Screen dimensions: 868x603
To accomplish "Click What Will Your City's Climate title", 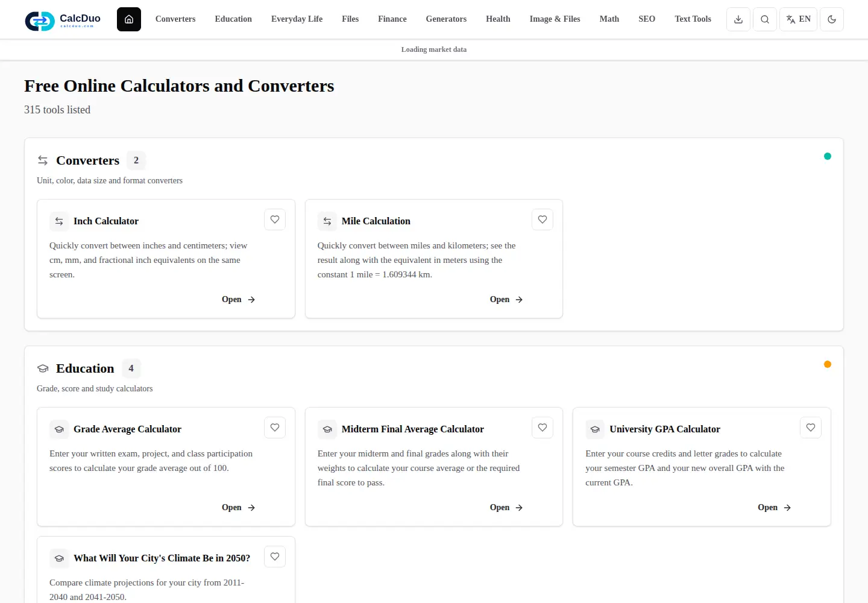I will point(162,558).
